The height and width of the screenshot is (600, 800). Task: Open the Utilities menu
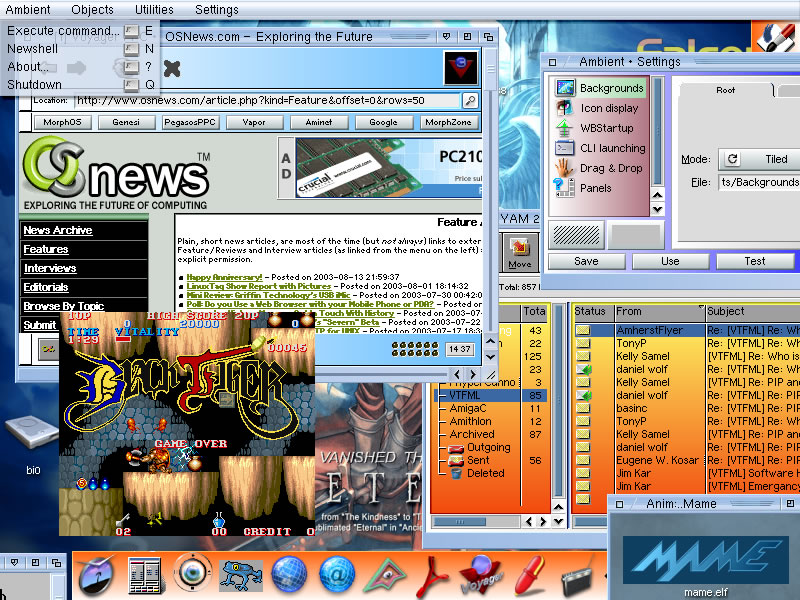click(154, 10)
